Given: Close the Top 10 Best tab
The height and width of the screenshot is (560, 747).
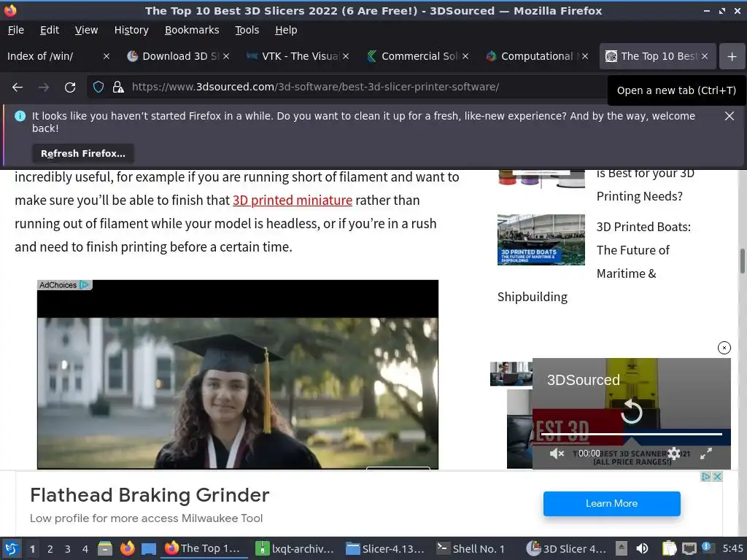Looking at the screenshot, I should pos(705,56).
